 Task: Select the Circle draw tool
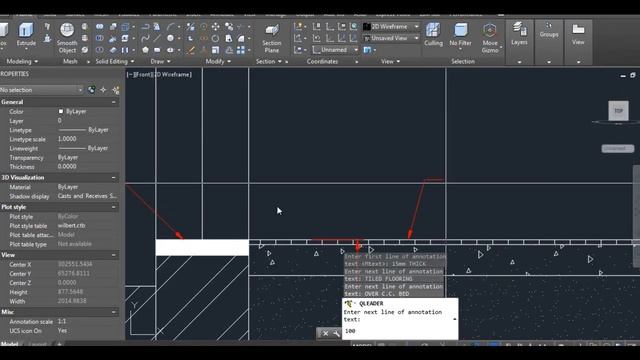click(170, 38)
